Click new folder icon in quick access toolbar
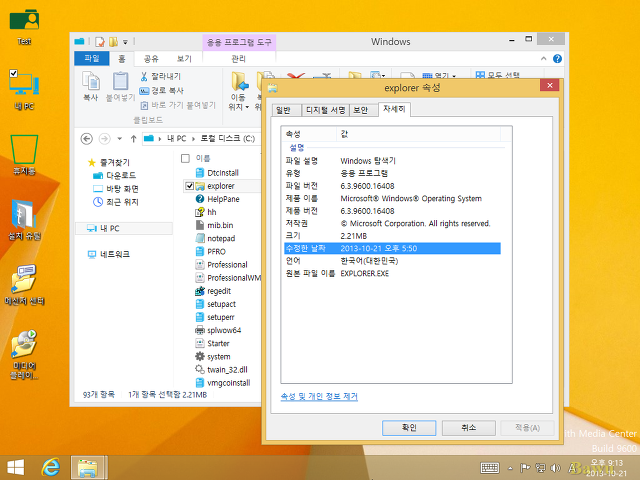 [x=113, y=42]
